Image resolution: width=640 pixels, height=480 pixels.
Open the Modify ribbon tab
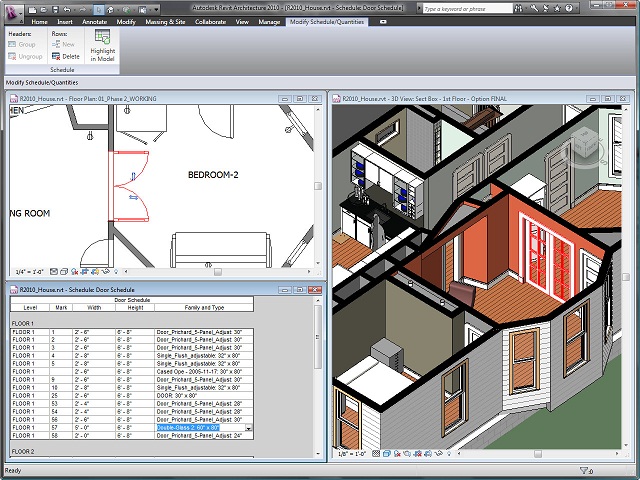pos(126,22)
